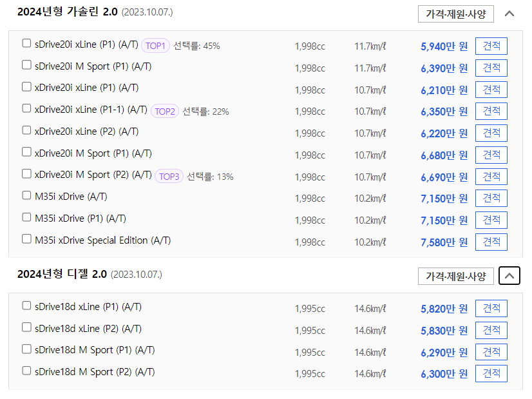Click the 5,830만 원 price
This screenshot has height=399, width=532.
point(444,331)
